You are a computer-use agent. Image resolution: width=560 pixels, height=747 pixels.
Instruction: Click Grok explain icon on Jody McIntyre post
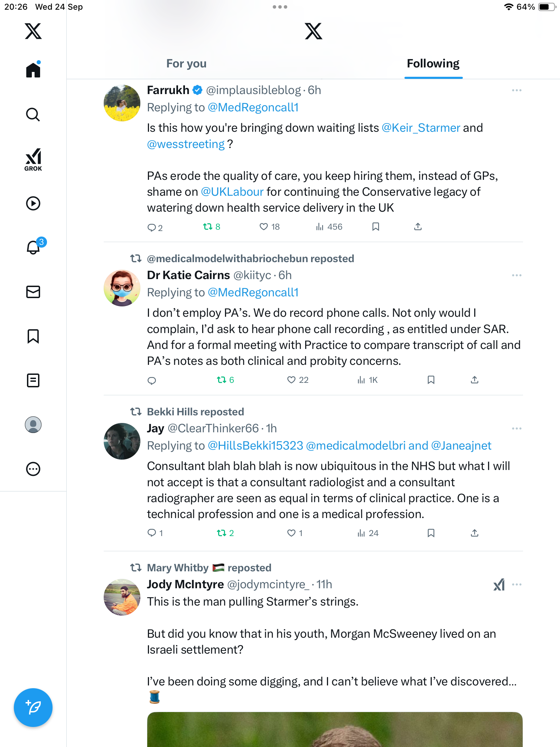(499, 585)
